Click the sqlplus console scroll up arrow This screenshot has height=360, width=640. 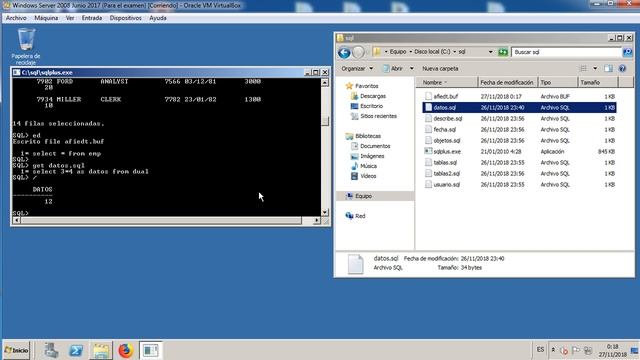click(325, 82)
